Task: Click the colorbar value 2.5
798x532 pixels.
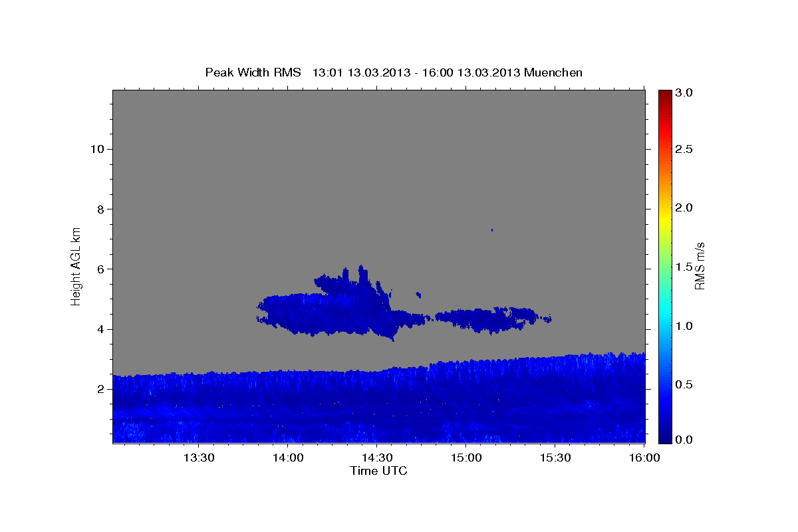Action: (x=685, y=149)
